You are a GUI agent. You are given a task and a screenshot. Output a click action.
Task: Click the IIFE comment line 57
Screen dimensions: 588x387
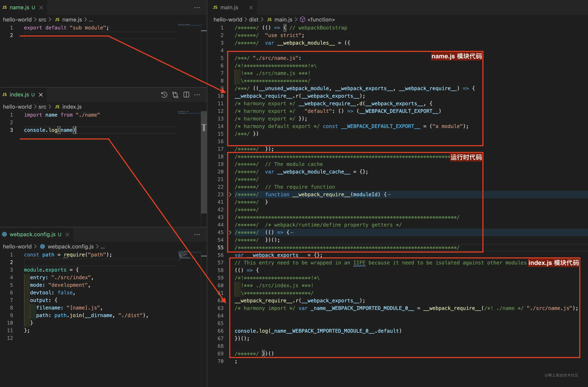pos(381,263)
